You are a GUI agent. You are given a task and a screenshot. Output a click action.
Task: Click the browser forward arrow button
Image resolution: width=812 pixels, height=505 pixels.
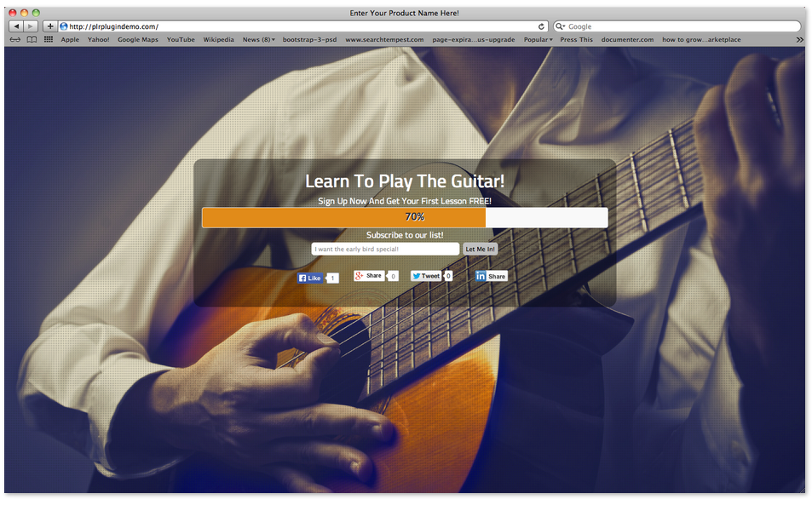(x=31, y=26)
